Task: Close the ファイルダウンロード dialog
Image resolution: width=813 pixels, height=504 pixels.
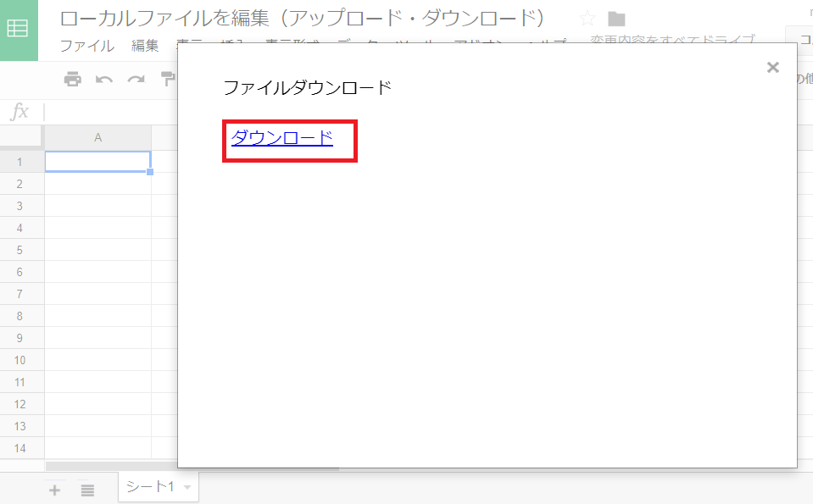Action: click(772, 67)
